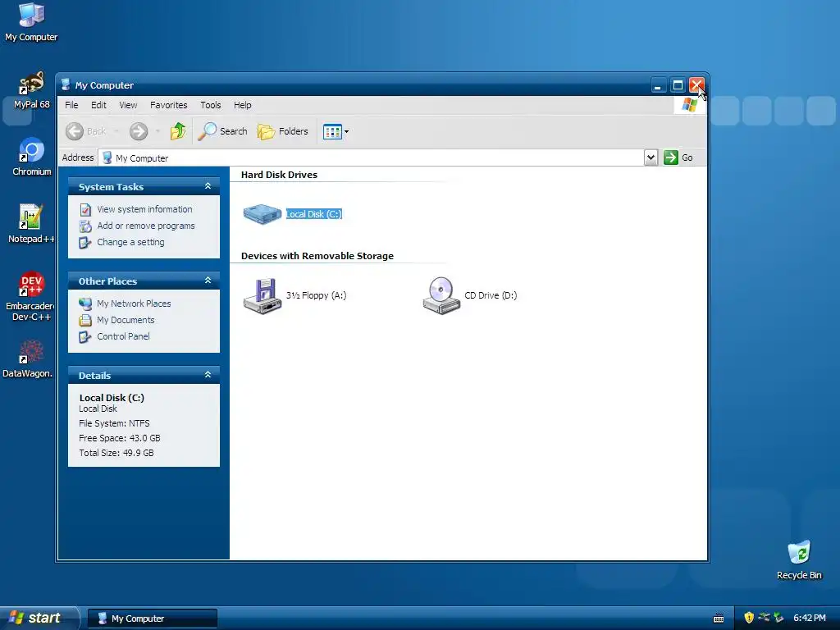Click Devices with Removable Storage header
Image resolution: width=840 pixels, height=630 pixels.
pos(317,256)
